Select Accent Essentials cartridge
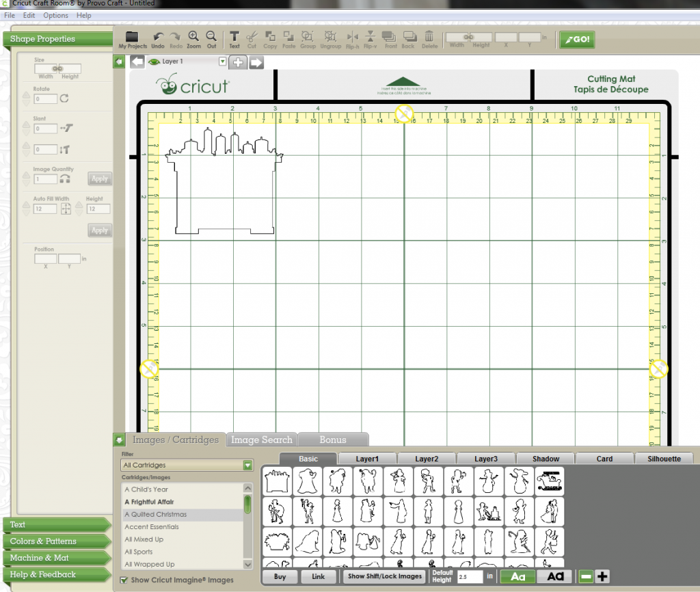700x592 pixels. tap(152, 527)
